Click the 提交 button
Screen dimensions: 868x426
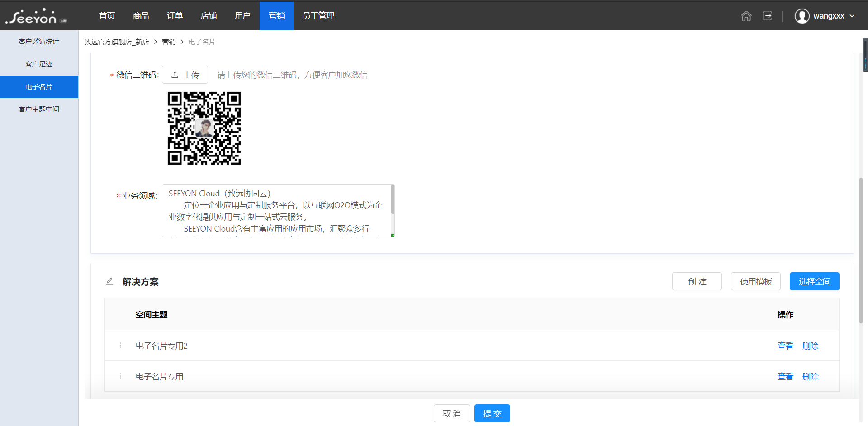pyautogui.click(x=492, y=413)
